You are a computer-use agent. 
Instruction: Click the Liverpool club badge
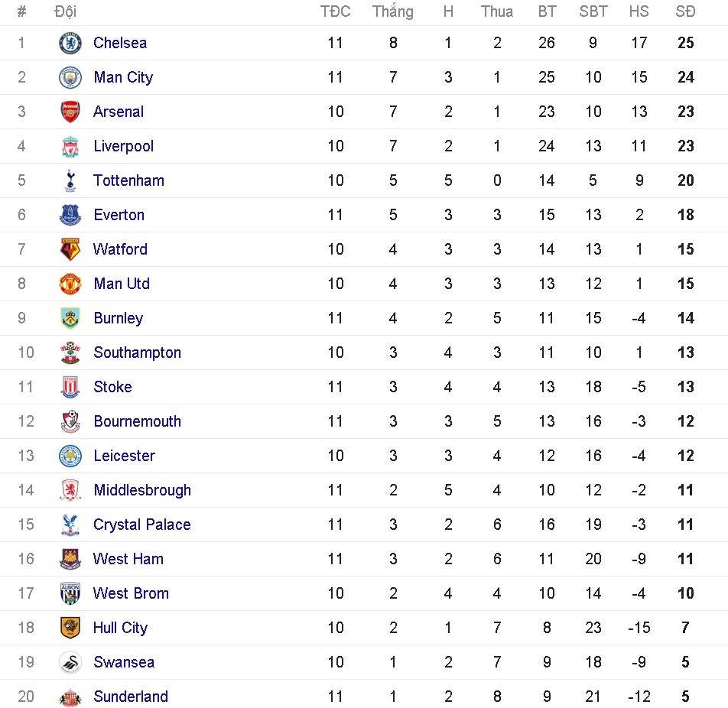70,146
